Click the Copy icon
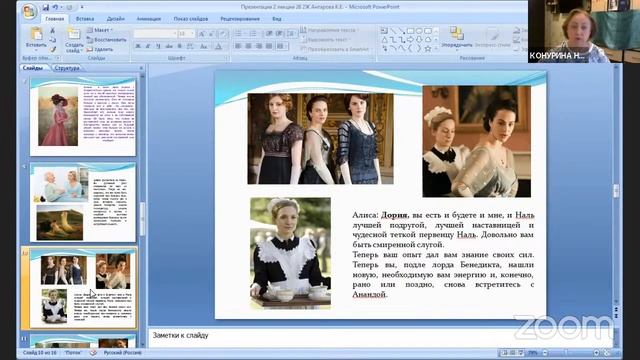Image resolution: width=640 pixels, height=360 pixels. pyautogui.click(x=53, y=40)
